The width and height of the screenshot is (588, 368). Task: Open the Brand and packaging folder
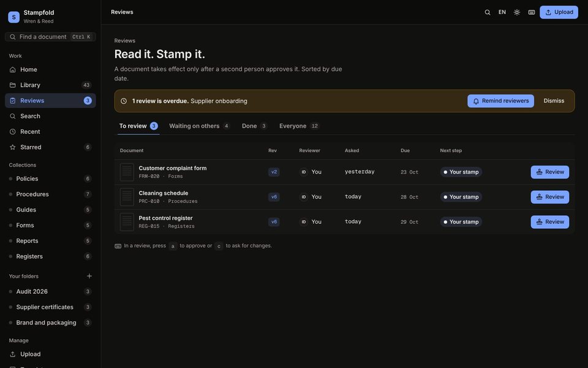tap(50, 323)
